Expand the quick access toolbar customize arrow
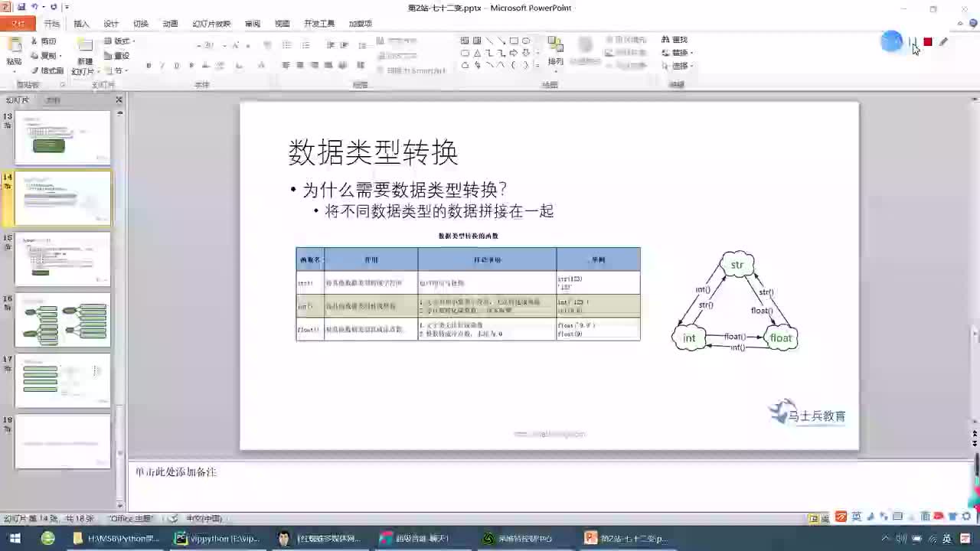This screenshot has width=980, height=551. (67, 7)
